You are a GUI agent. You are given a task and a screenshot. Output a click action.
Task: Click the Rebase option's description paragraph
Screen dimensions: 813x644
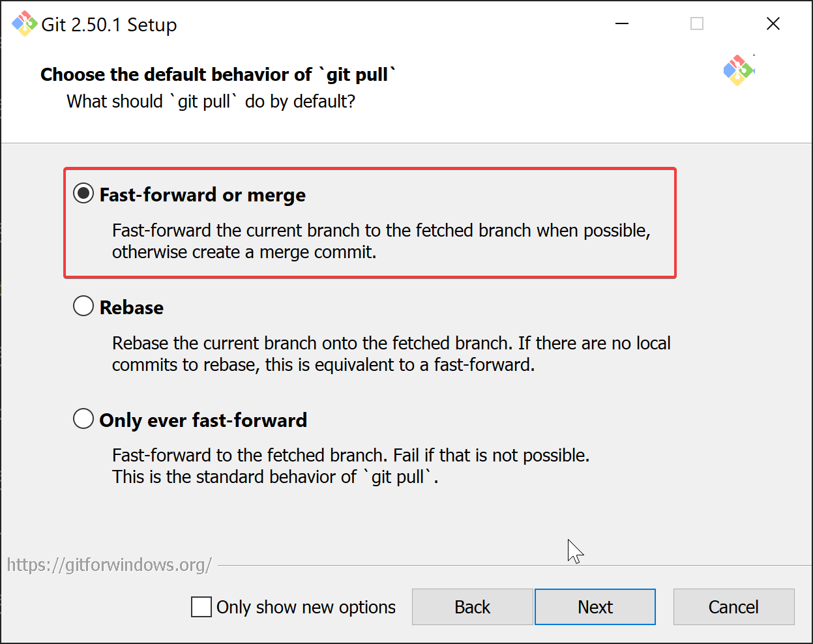(x=391, y=354)
